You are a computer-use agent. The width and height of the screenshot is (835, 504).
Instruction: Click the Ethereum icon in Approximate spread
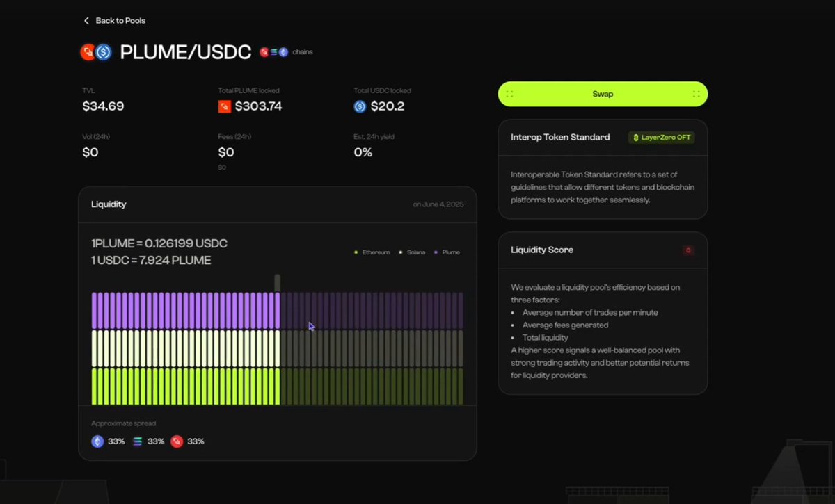pyautogui.click(x=97, y=441)
